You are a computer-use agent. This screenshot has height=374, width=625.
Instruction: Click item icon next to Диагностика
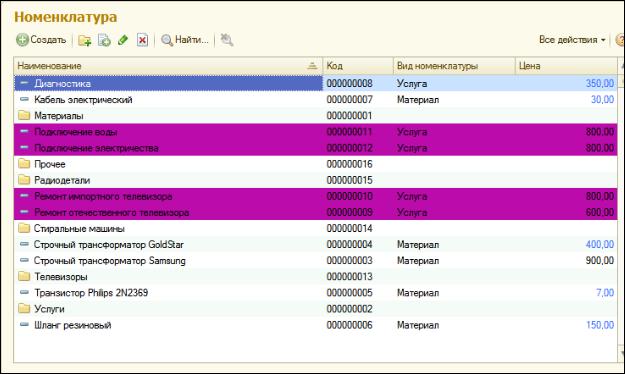coord(24,83)
